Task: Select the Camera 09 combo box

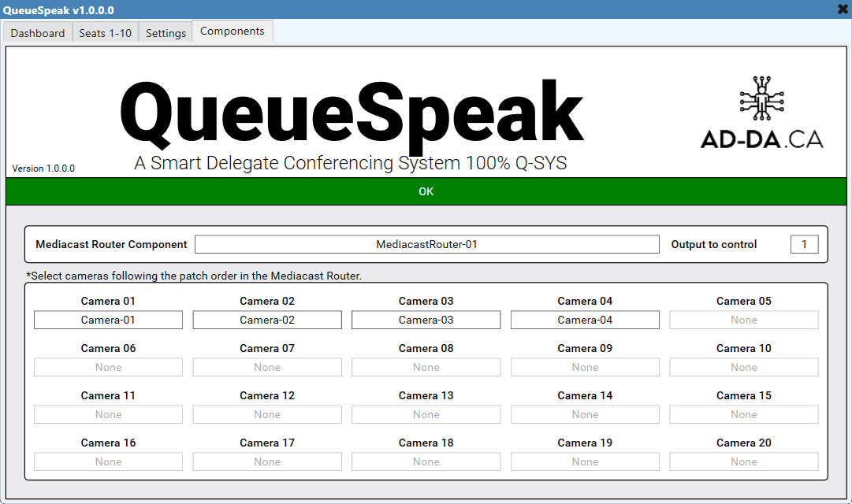Action: tap(585, 367)
